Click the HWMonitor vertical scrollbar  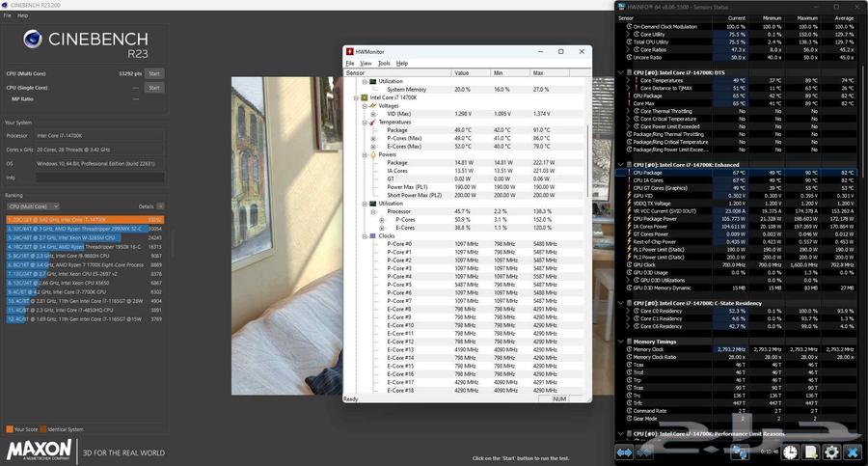tap(588, 161)
